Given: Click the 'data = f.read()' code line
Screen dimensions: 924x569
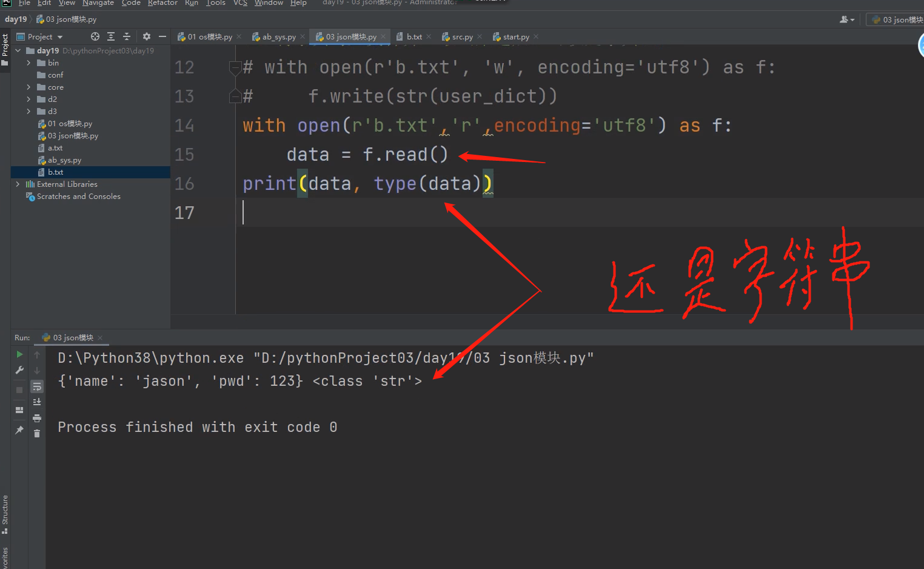Looking at the screenshot, I should pos(367,155).
